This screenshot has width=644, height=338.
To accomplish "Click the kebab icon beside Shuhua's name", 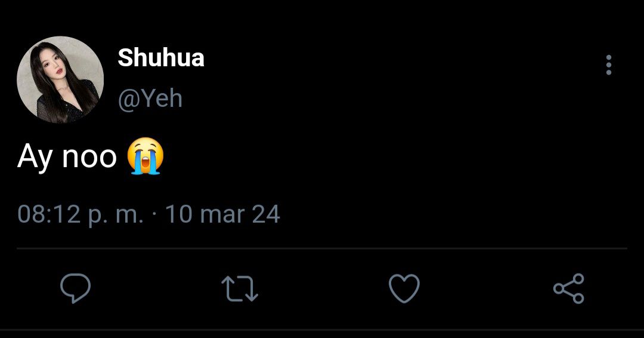I will [609, 65].
